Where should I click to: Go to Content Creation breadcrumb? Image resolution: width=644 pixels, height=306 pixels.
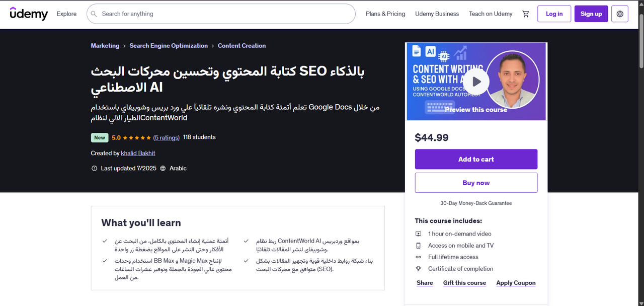tap(242, 46)
